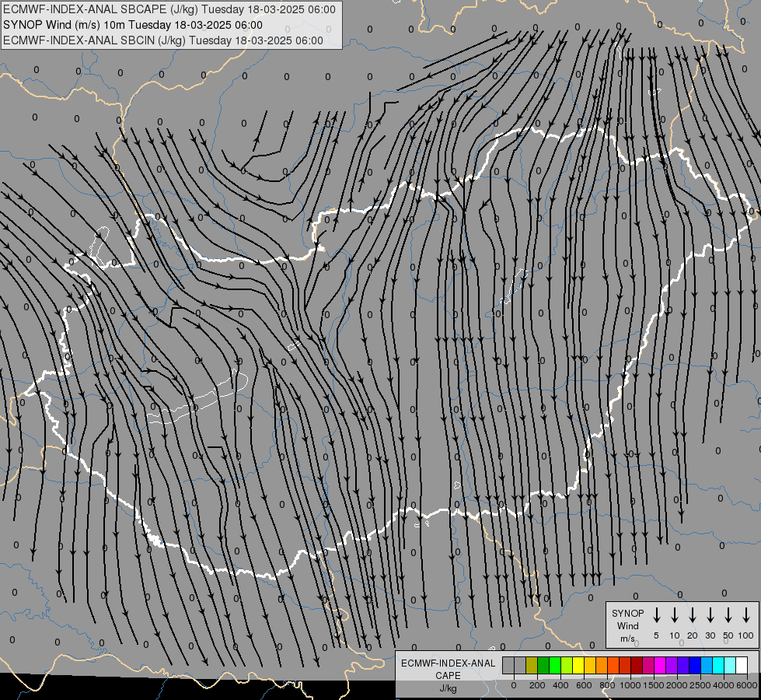
Task: Pick the sky blue swatch after 2500
Action: point(706,665)
